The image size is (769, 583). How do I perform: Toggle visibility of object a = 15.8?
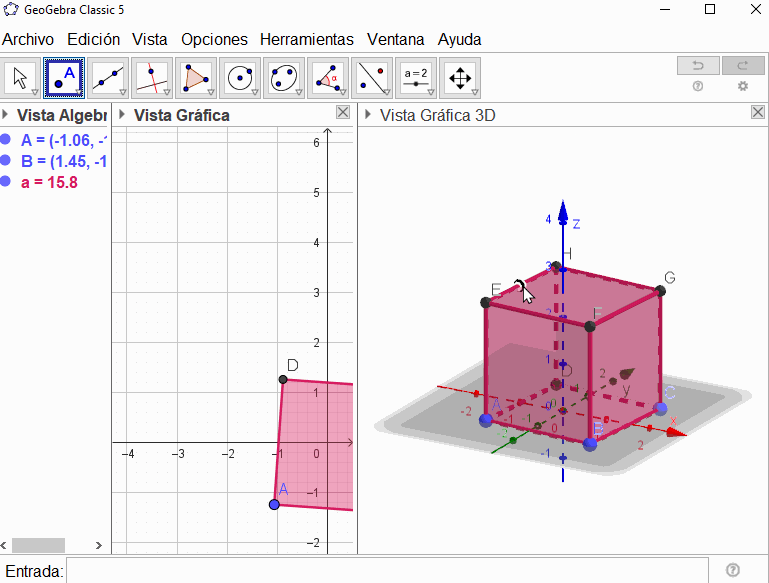point(5,181)
